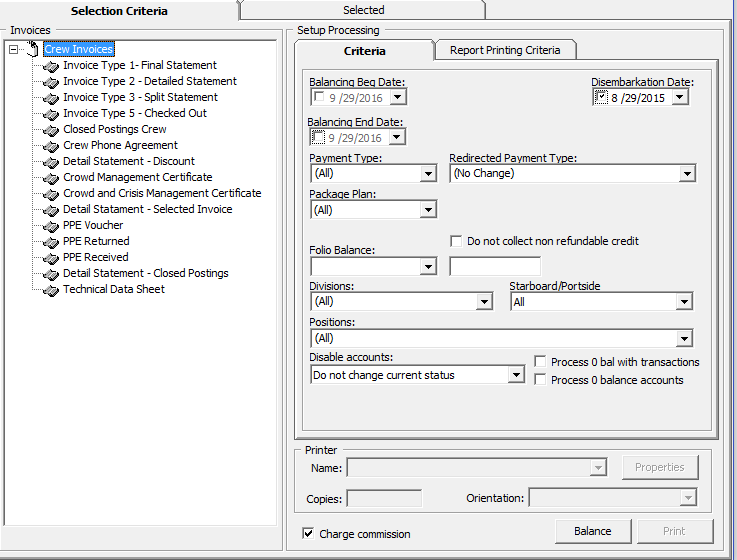The width and height of the screenshot is (737, 560).
Task: Select Crowd and Crisis Management Certificate
Action: click(162, 193)
